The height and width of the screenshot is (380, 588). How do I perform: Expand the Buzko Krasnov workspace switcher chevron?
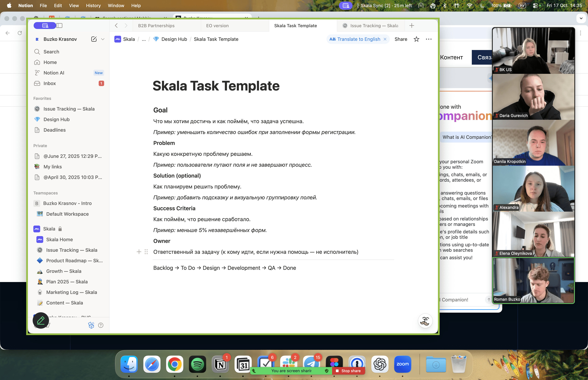103,39
